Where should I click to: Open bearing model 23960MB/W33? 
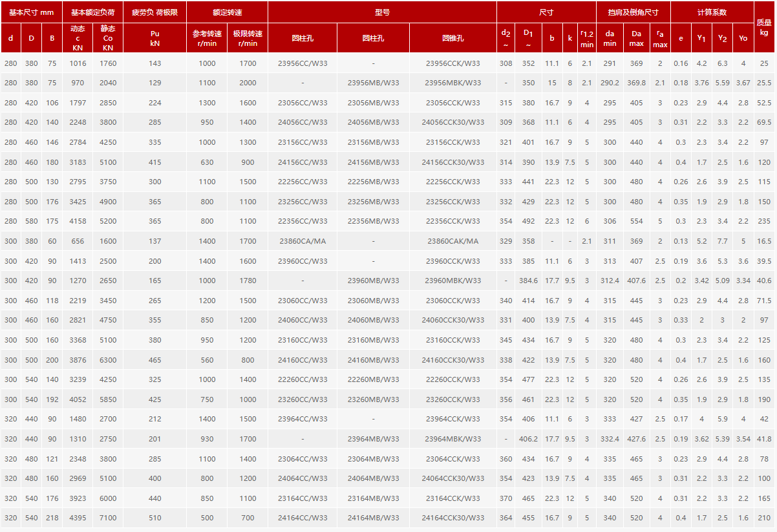coord(373,281)
